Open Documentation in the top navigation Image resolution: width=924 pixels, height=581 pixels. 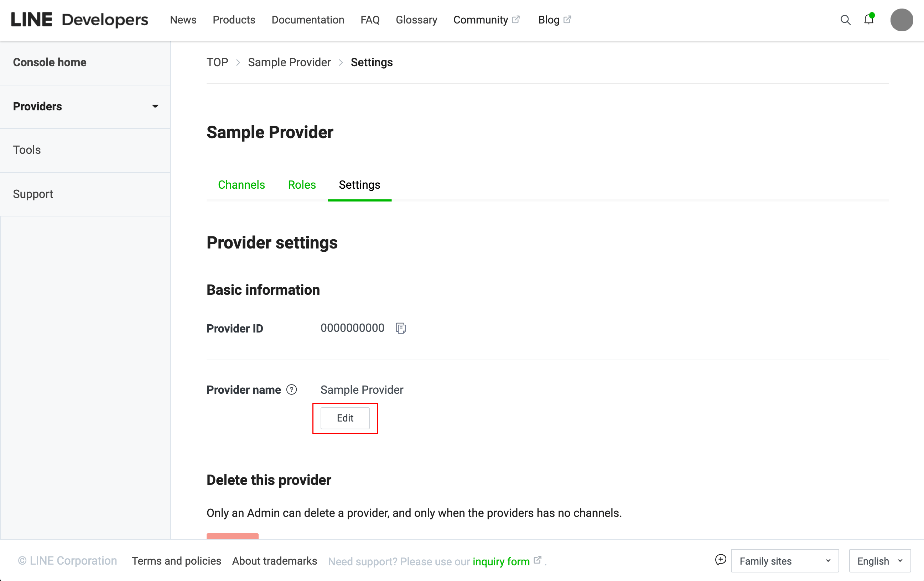pyautogui.click(x=308, y=20)
